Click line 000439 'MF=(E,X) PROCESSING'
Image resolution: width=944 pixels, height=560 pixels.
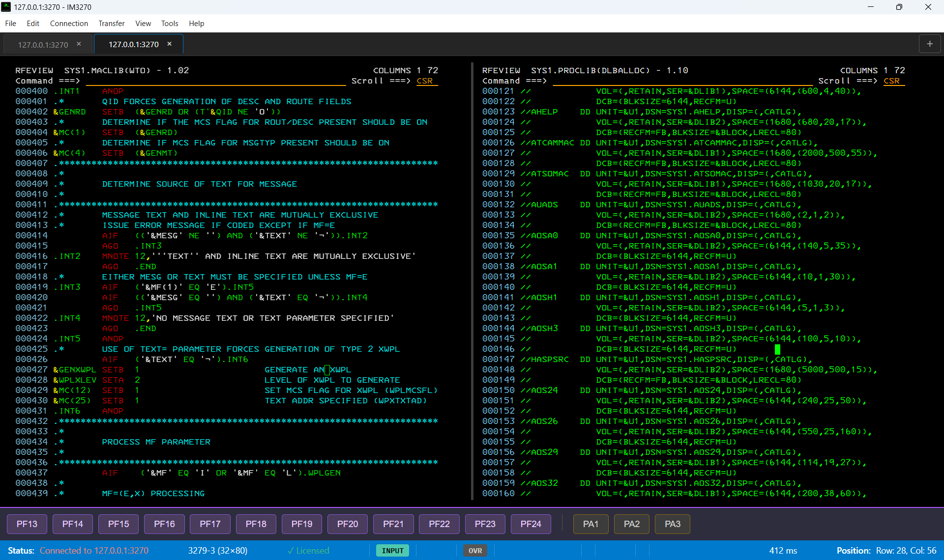pos(153,493)
